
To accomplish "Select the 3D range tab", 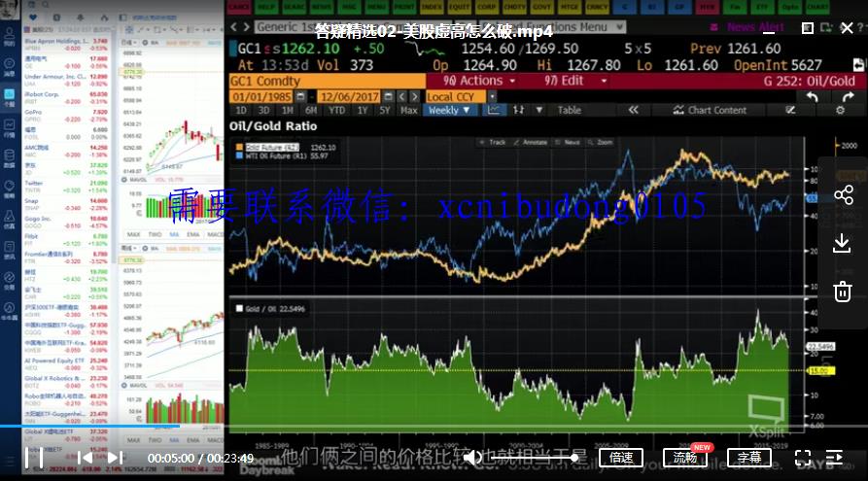I will pyautogui.click(x=264, y=110).
